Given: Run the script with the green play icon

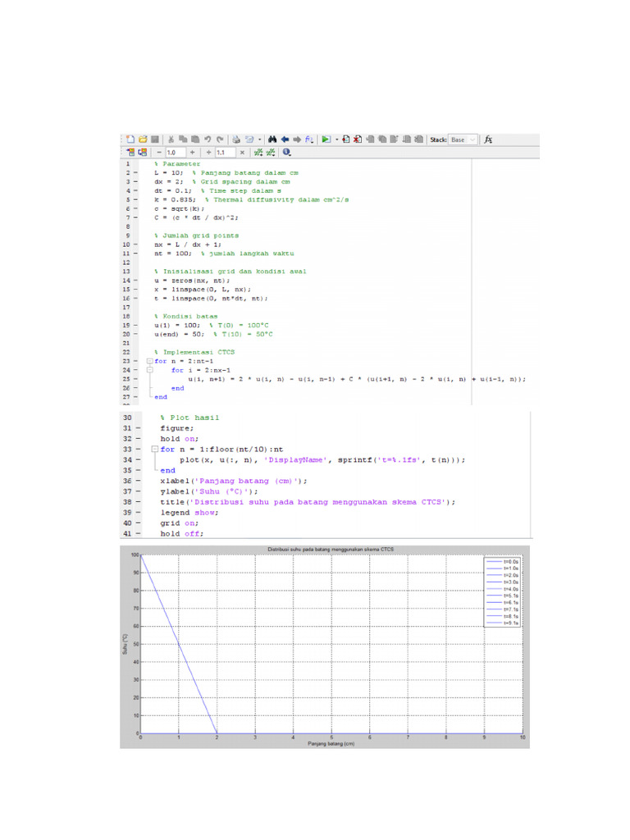Looking at the screenshot, I should [326, 139].
